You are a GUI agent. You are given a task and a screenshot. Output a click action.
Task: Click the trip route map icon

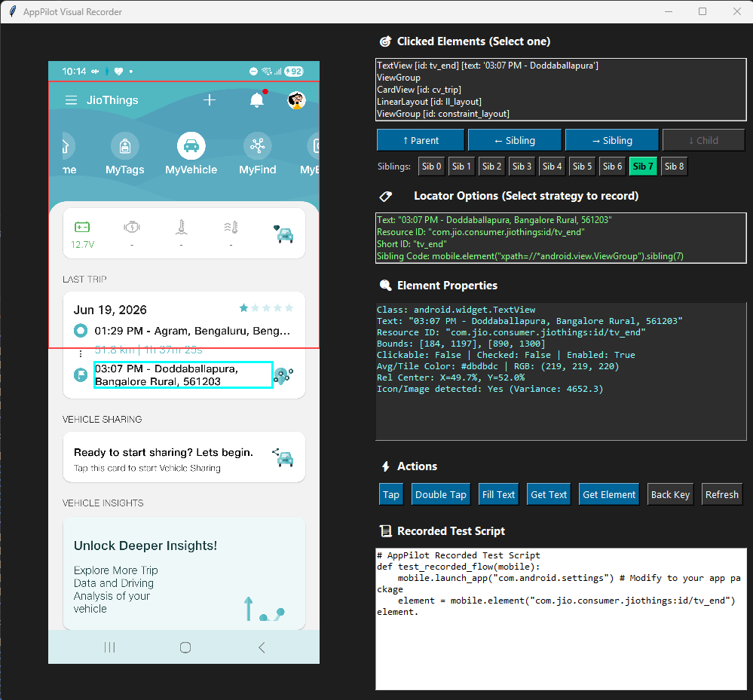pyautogui.click(x=283, y=375)
